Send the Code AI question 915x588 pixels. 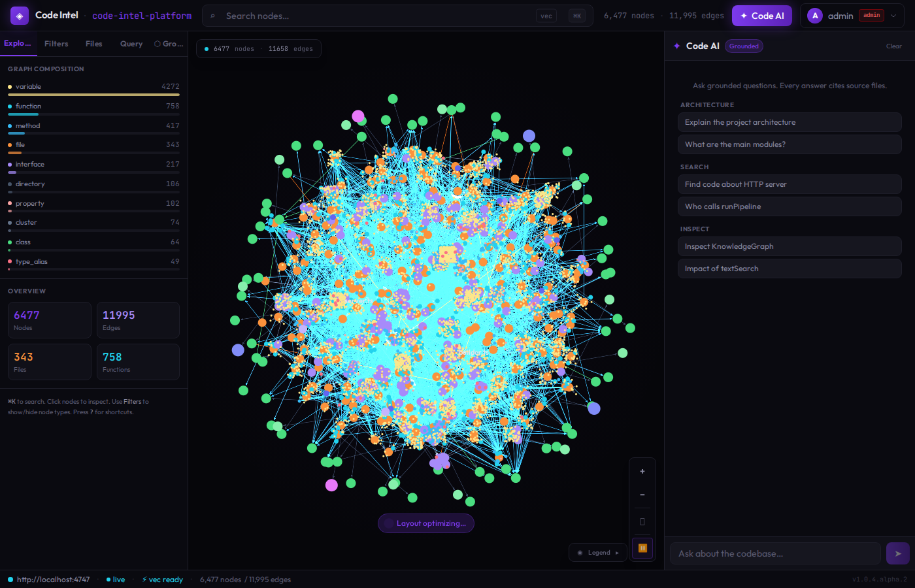[x=898, y=553]
